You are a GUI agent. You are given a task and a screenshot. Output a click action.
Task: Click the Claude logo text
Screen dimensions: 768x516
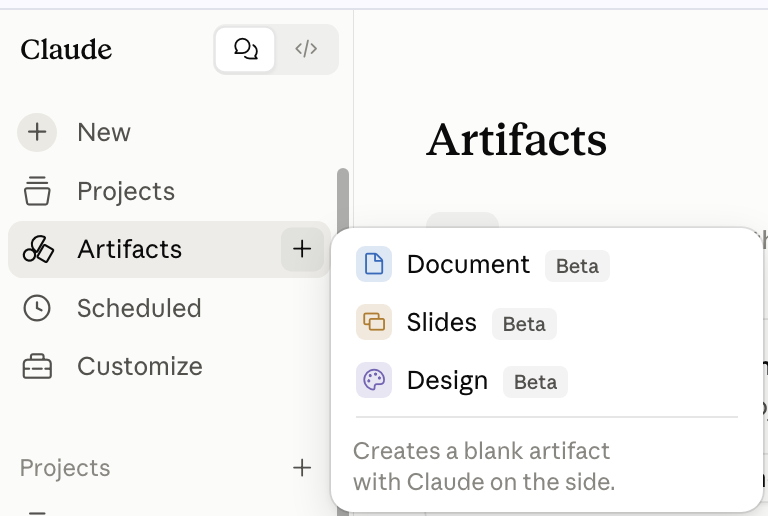tap(66, 49)
